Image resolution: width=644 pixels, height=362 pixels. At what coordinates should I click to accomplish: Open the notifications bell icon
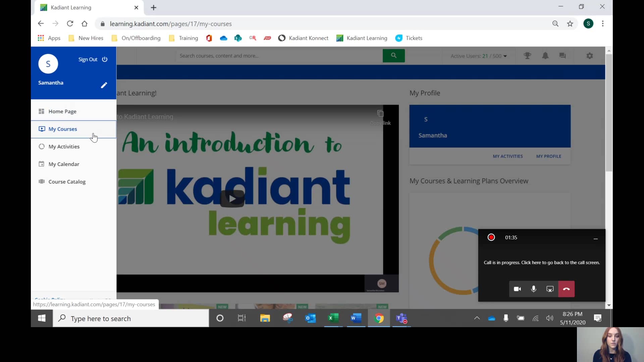click(545, 56)
